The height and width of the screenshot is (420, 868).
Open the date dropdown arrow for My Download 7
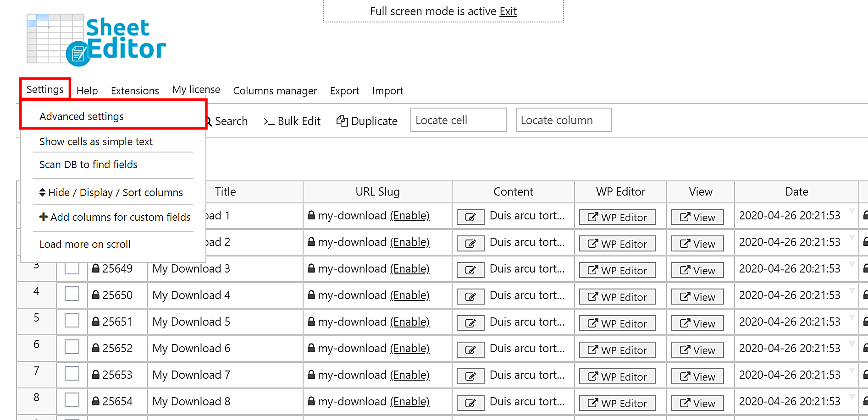click(x=852, y=371)
